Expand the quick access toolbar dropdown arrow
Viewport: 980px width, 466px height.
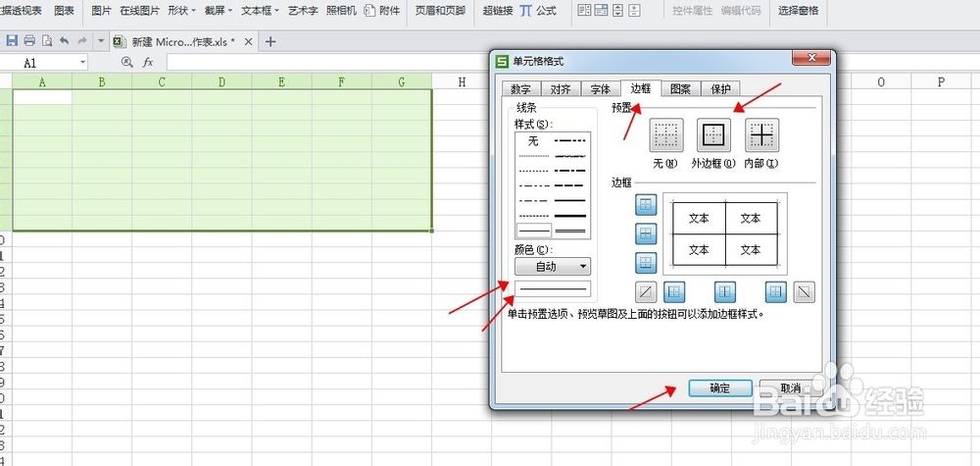coord(101,41)
